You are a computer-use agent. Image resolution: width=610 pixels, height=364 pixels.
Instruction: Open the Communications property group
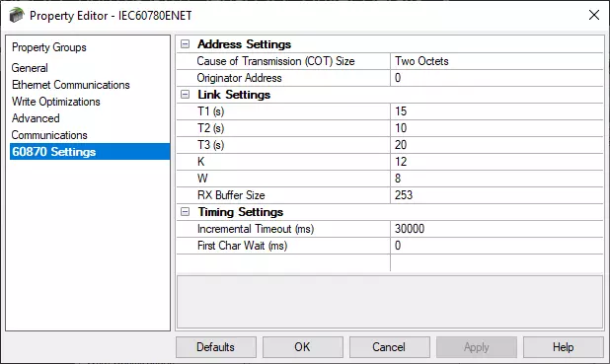49,135
